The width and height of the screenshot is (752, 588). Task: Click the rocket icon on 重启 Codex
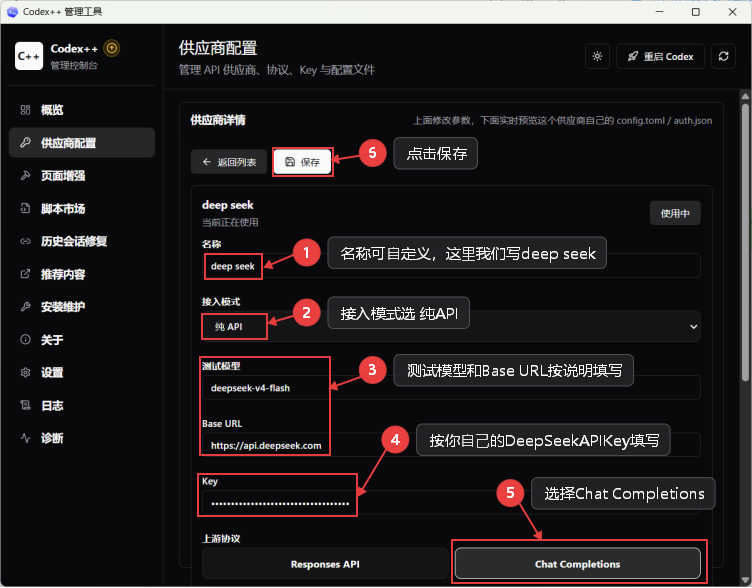point(633,57)
